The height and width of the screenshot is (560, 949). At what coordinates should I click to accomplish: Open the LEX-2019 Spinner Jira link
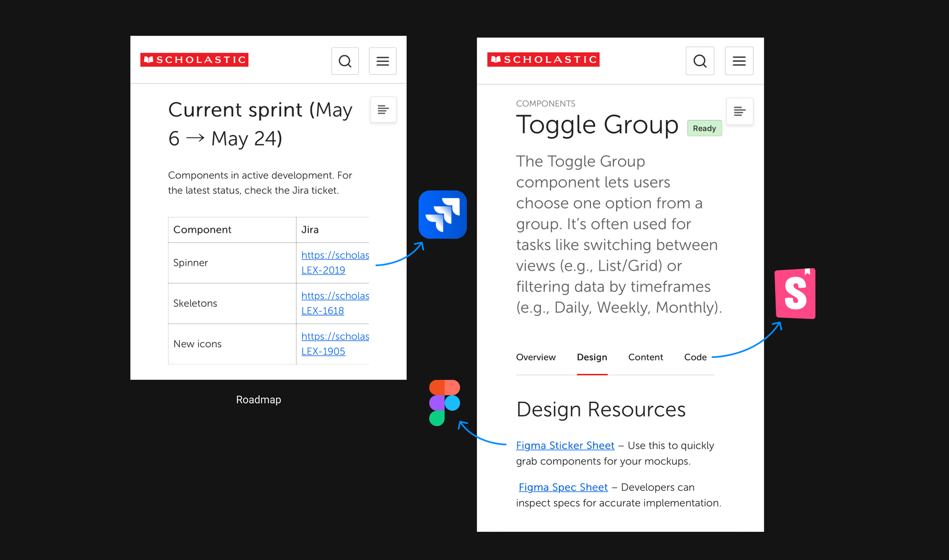(323, 270)
